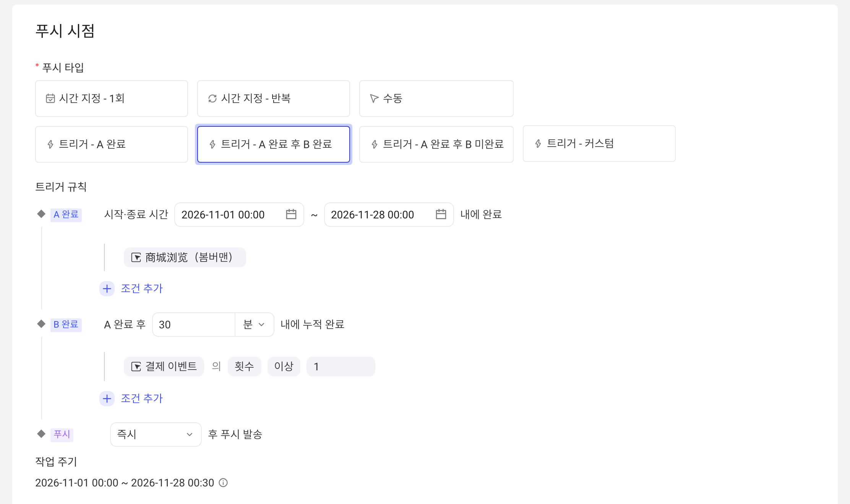Click the A 완료 label tag

tap(66, 215)
